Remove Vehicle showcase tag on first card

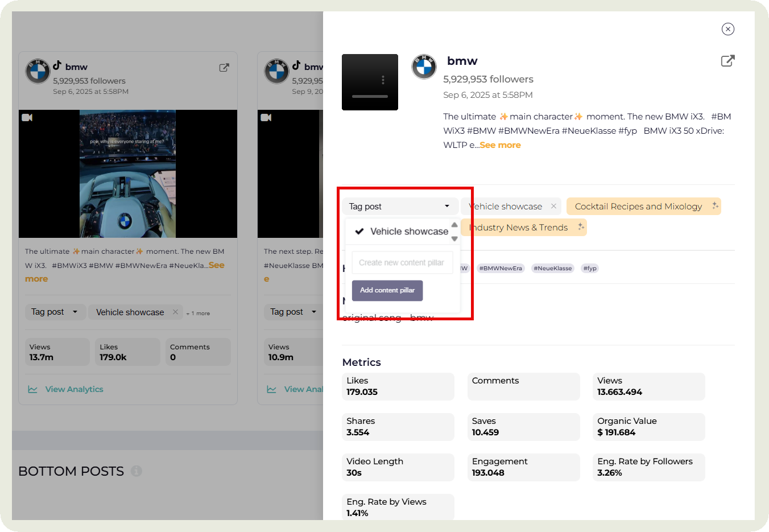175,312
